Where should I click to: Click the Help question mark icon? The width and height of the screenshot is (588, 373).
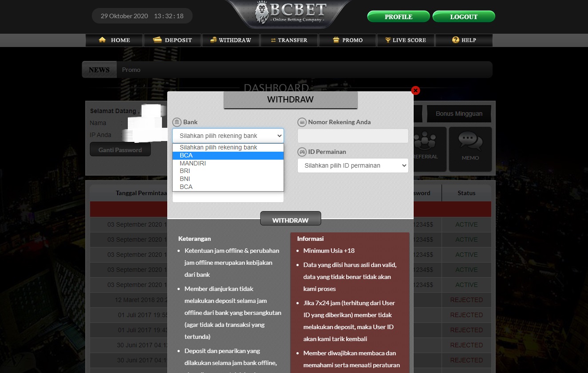[455, 40]
